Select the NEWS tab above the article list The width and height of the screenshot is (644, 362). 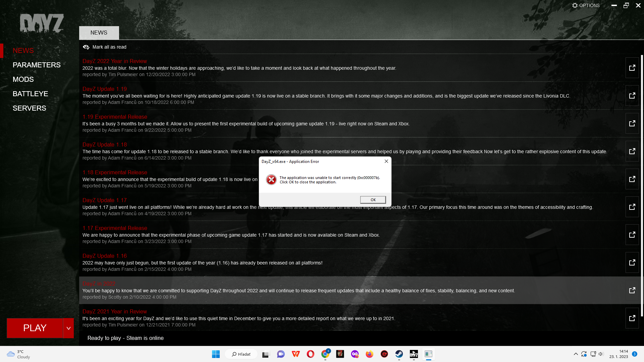click(99, 33)
